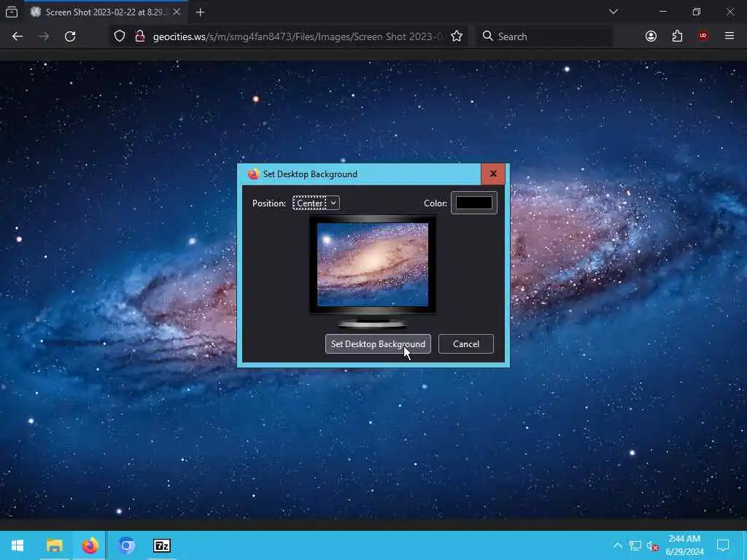Reload the current page
This screenshot has width=747, height=560.
(x=70, y=36)
